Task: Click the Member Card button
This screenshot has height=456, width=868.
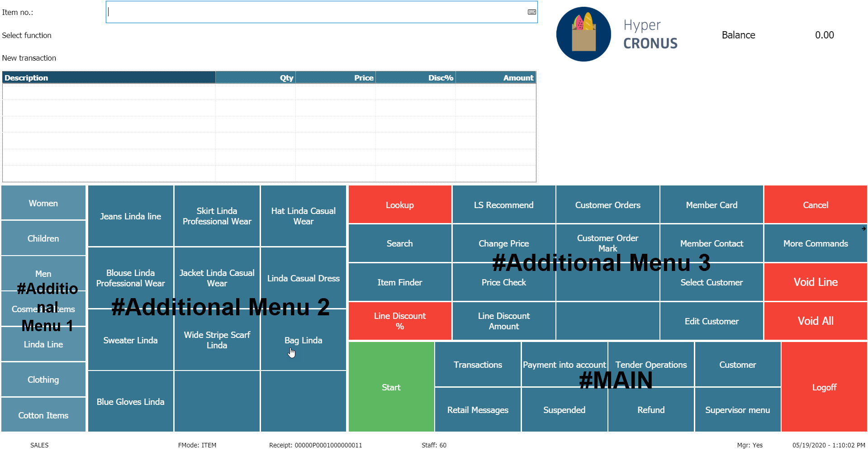Action: [x=711, y=205]
